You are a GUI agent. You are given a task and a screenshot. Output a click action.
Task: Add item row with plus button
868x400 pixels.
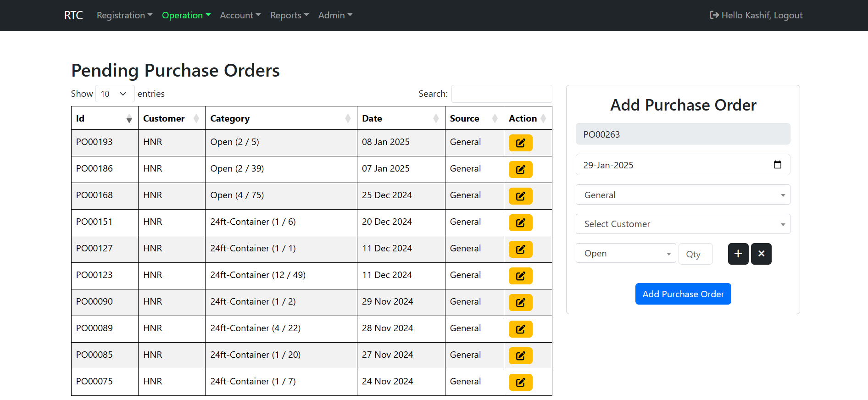[738, 254]
